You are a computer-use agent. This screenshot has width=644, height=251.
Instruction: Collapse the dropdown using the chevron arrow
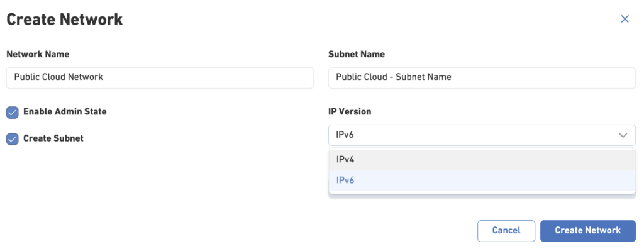pyautogui.click(x=623, y=135)
